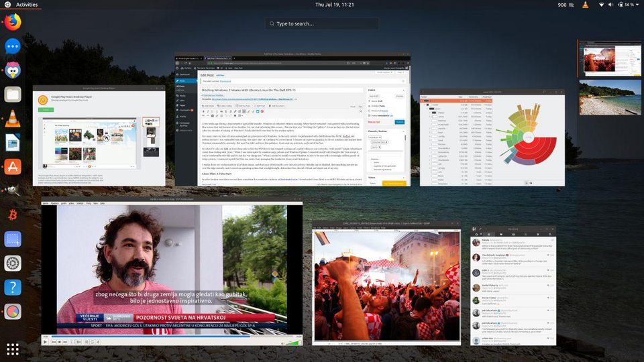Open the clock calendar dropdown
Viewport: 644px width, 362px height.
[x=334, y=5]
